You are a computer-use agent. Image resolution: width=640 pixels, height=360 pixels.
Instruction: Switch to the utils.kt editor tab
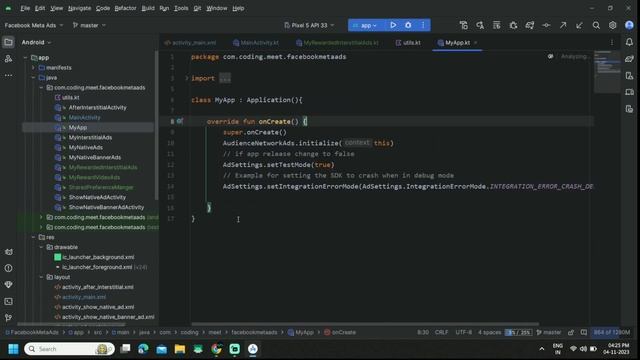pos(408,42)
